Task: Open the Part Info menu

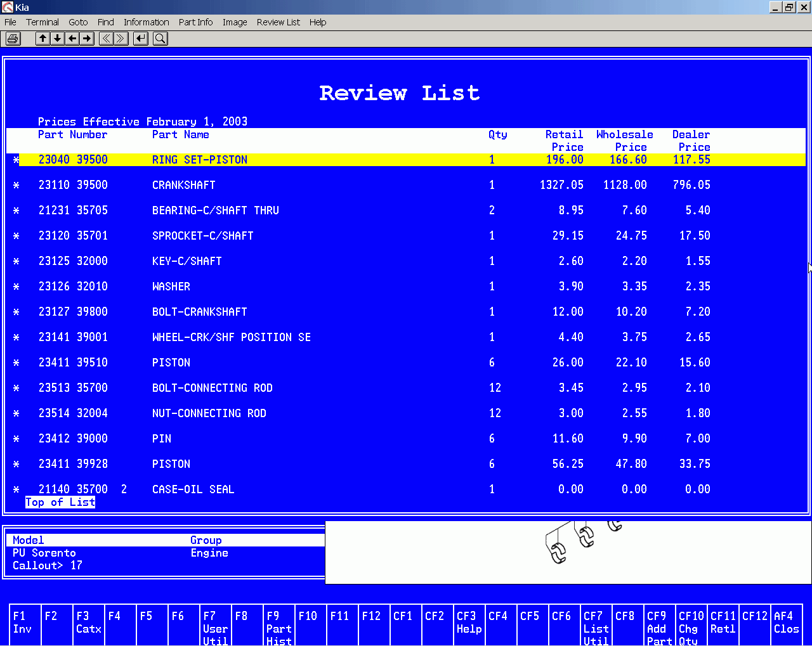Action: tap(195, 22)
